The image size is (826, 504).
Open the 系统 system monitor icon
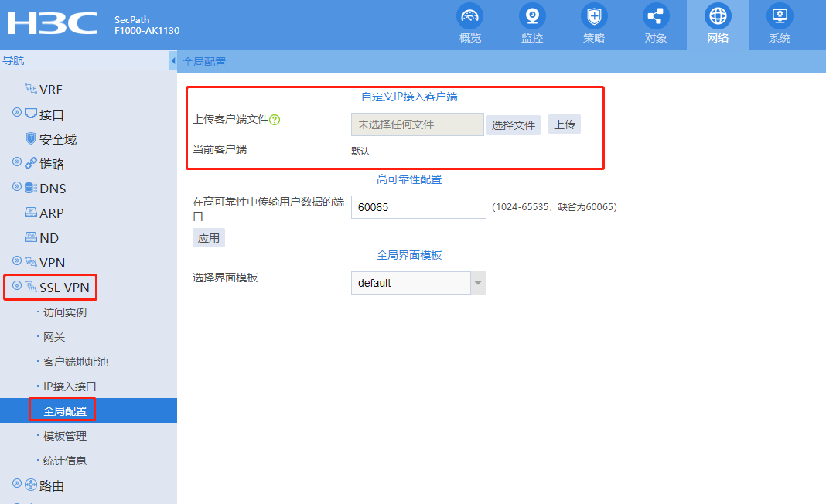click(x=780, y=16)
